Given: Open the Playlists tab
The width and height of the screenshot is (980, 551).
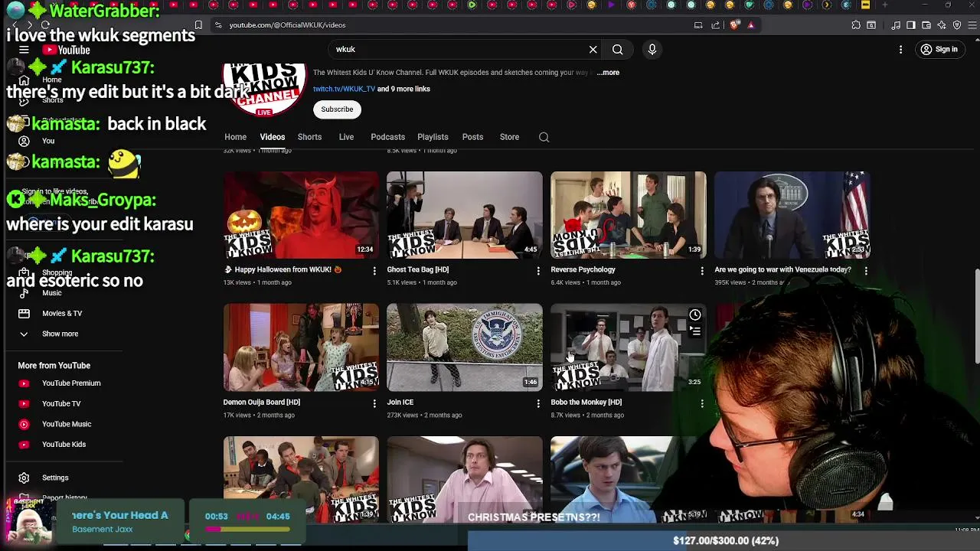Looking at the screenshot, I should (433, 137).
